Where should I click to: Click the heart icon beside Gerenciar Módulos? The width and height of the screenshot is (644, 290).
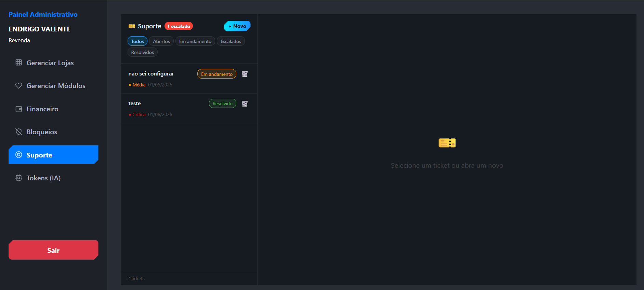pos(19,85)
